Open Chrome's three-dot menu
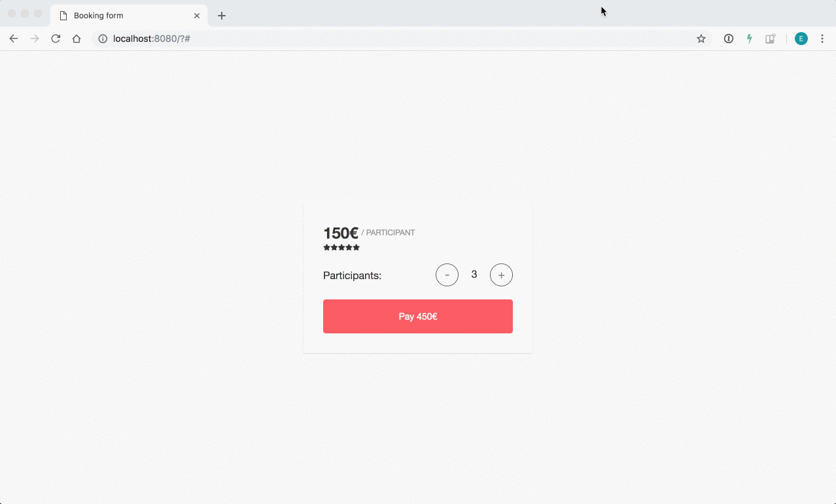836x504 pixels. tap(822, 39)
